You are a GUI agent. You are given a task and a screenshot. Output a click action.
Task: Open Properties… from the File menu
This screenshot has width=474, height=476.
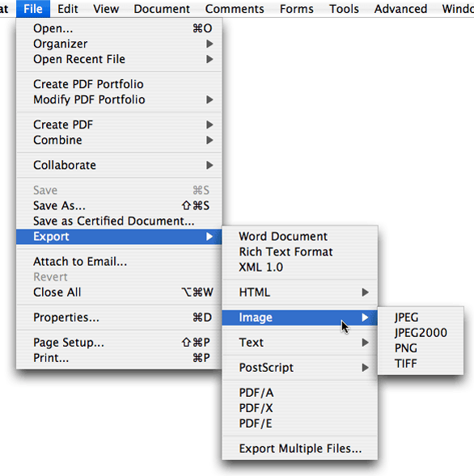click(119, 318)
